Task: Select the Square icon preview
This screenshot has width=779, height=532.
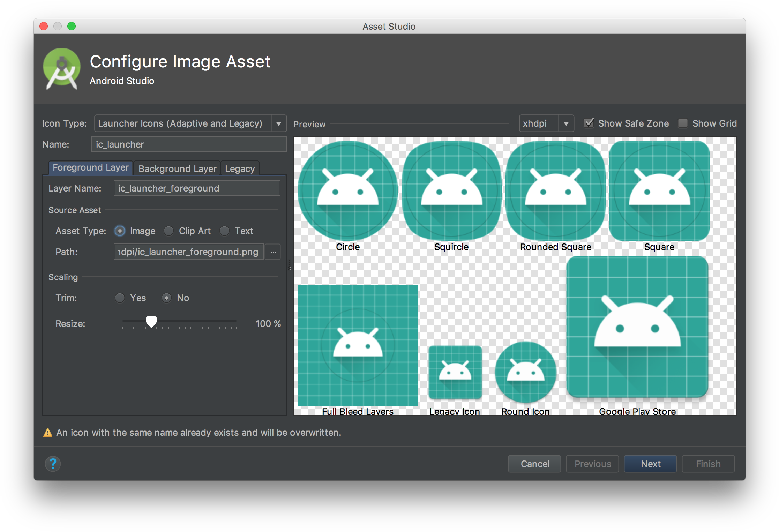Action: pos(659,190)
